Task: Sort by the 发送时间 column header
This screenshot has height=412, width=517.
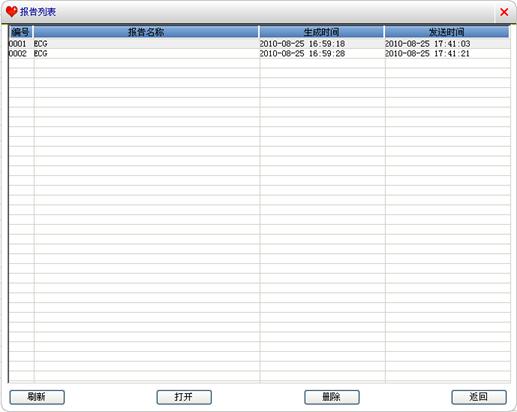Action: 447,32
